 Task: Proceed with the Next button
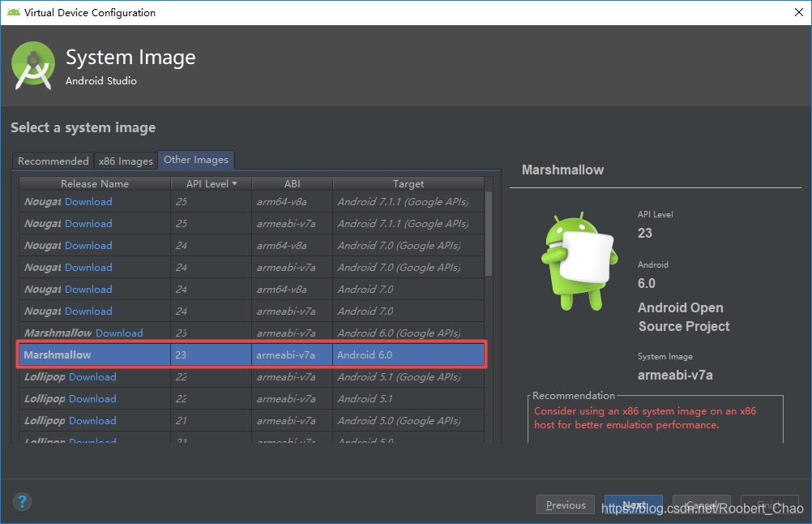[x=634, y=505]
